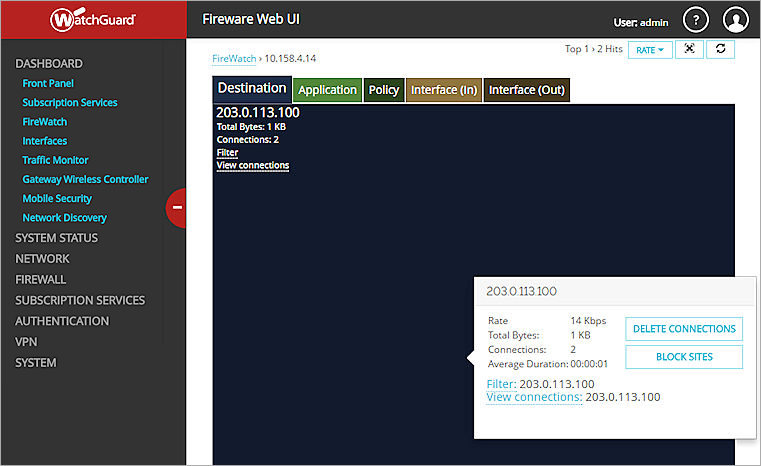Expand the AUTHENTICATION menu
The image size is (761, 466).
coord(62,321)
